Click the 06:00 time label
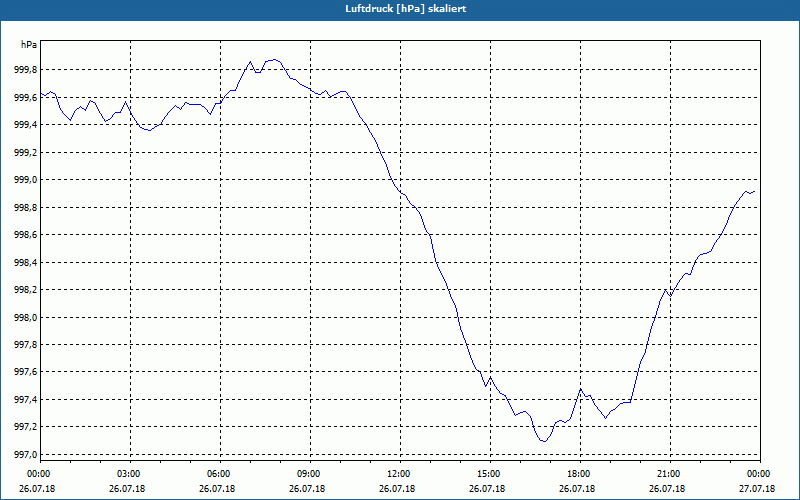This screenshot has height=500, width=800. tap(219, 474)
